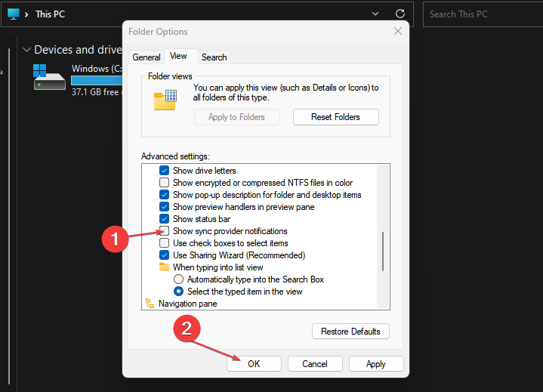Enable Show sync provider notifications checkbox
543x392 pixels.
[164, 230]
